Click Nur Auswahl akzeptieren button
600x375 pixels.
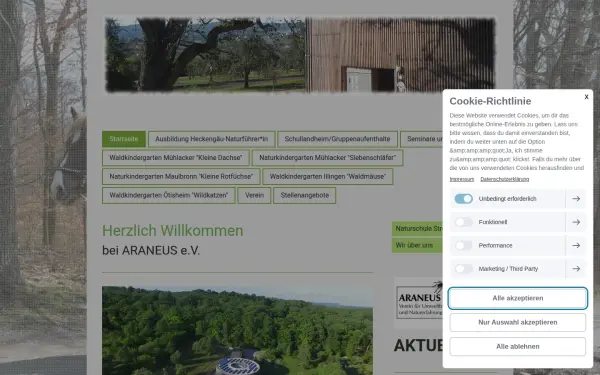tap(518, 322)
